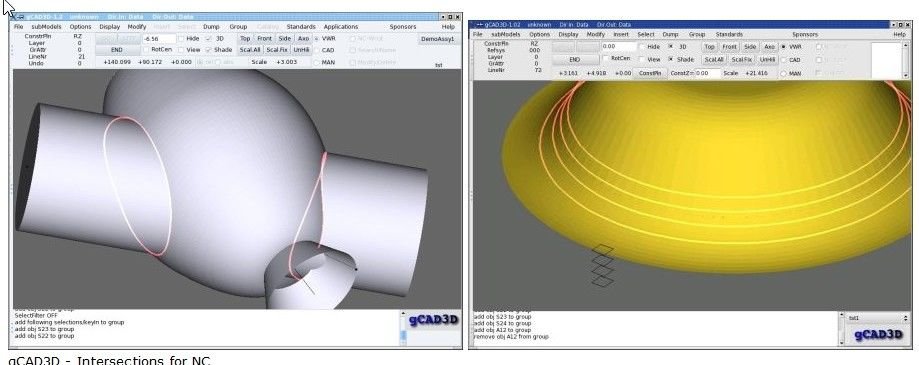Screen dimensions: 919x365
Task: Open Group menu in left window
Action: pyautogui.click(x=238, y=27)
